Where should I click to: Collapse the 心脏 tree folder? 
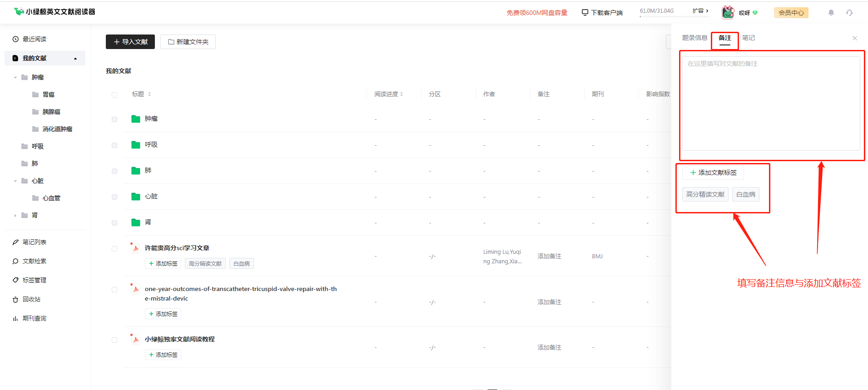(15, 181)
